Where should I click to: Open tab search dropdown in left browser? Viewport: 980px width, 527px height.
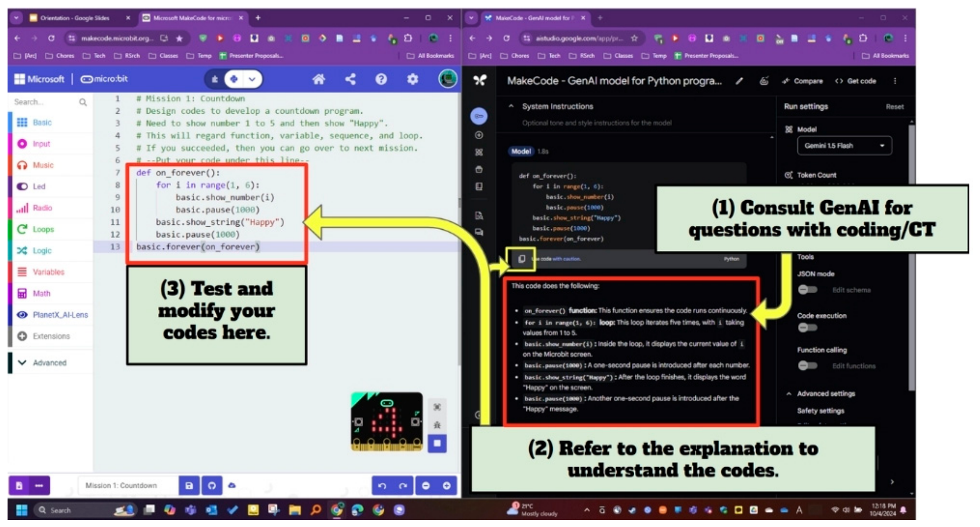16,18
